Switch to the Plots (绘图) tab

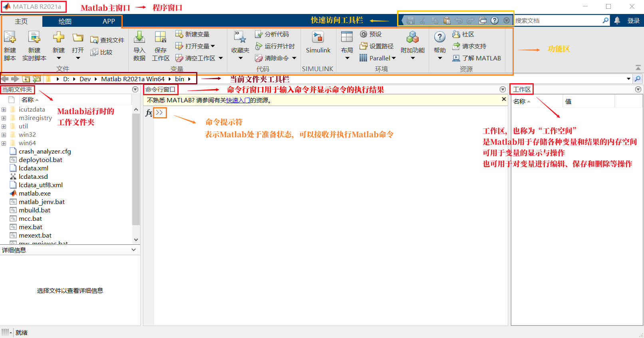tap(65, 21)
